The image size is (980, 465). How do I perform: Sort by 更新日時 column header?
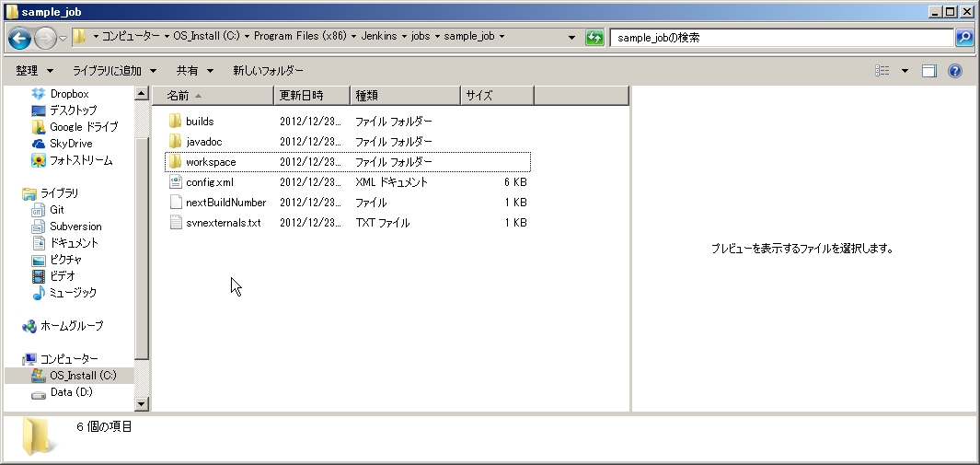tap(312, 96)
